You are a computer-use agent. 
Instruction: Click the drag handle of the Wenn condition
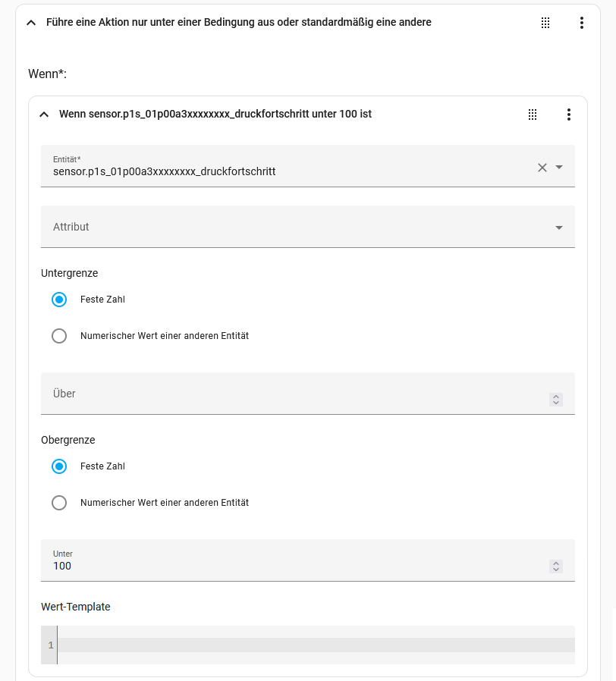[533, 115]
